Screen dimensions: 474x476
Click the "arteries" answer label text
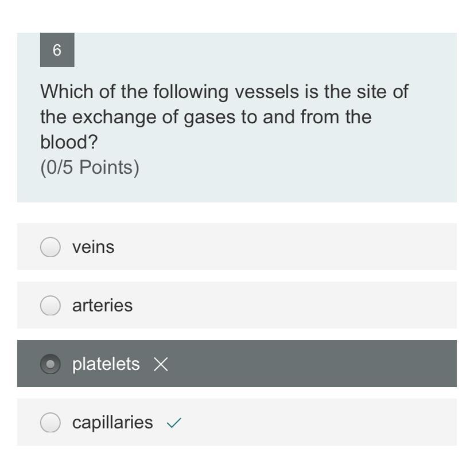coord(102,306)
